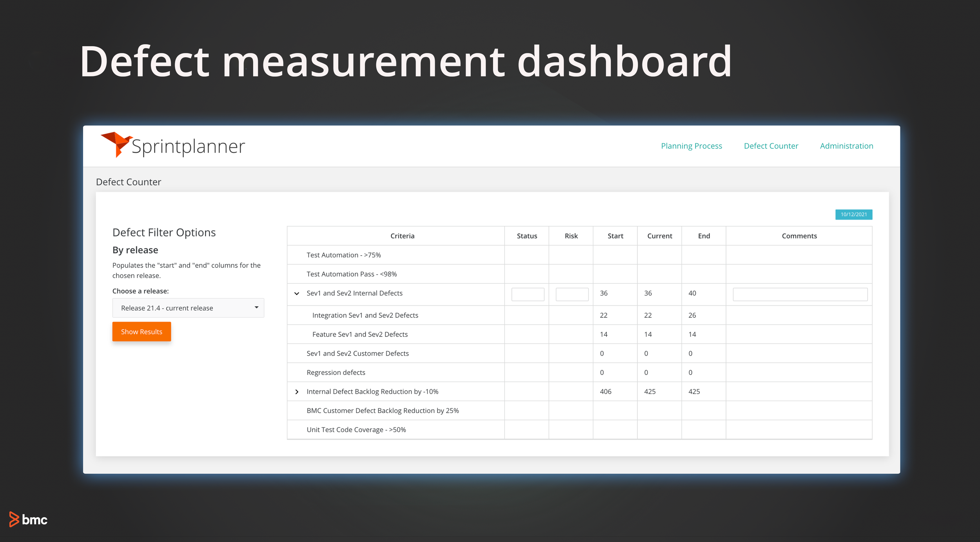The height and width of the screenshot is (542, 980).
Task: Expand the Internal Defect Backlog Reduction row
Action: [x=297, y=391]
